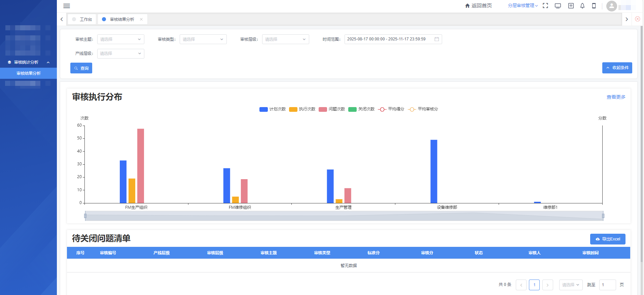644x295 pixels.
Task: Click the chart zoom slider left handle
Action: click(x=85, y=216)
